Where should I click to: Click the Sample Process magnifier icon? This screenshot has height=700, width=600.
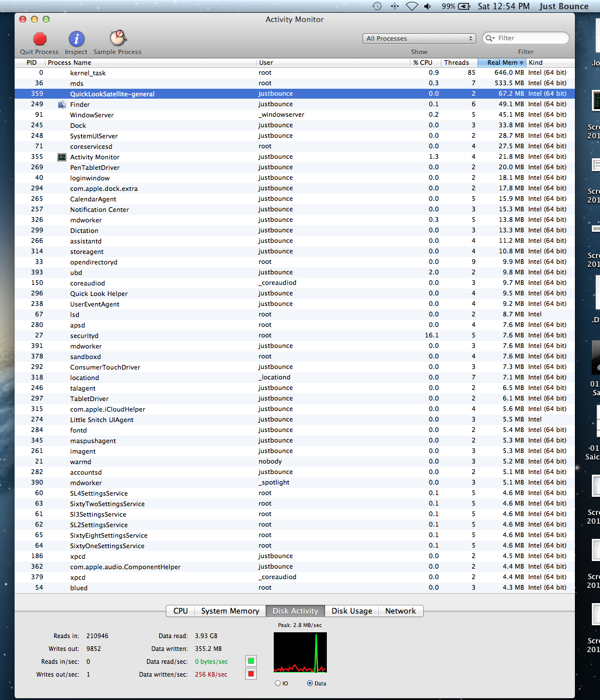pos(118,39)
